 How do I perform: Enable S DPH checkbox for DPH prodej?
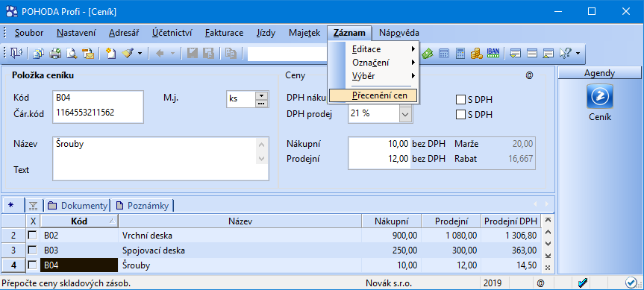click(460, 115)
